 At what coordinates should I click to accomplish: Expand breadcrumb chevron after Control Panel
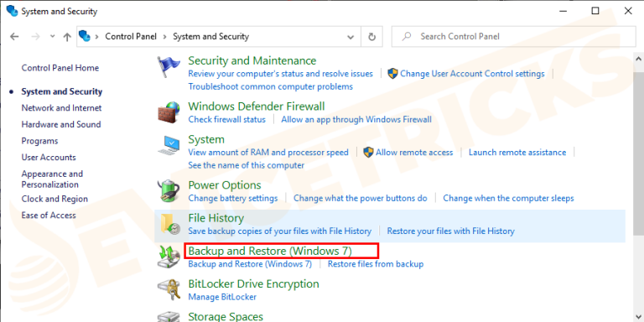pyautogui.click(x=164, y=37)
